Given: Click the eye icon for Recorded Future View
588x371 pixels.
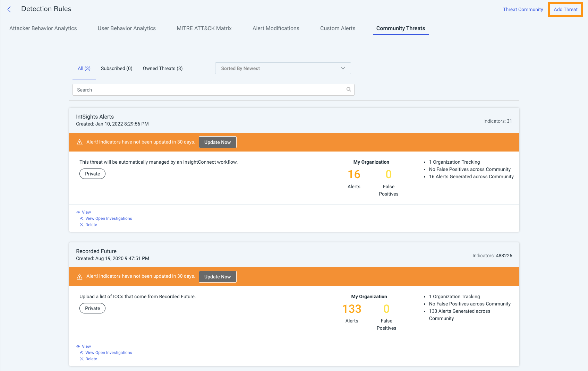Looking at the screenshot, I should (78, 346).
